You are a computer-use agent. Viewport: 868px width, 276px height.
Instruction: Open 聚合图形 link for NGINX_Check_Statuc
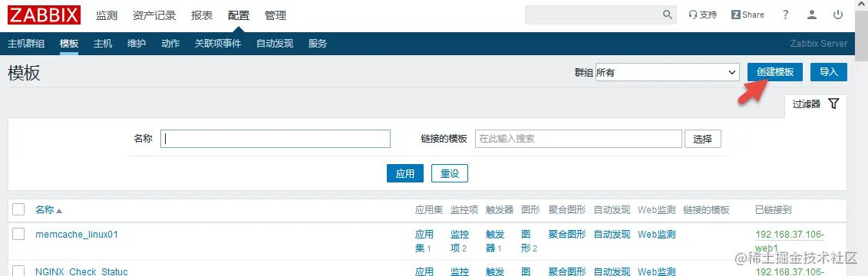[x=567, y=271]
